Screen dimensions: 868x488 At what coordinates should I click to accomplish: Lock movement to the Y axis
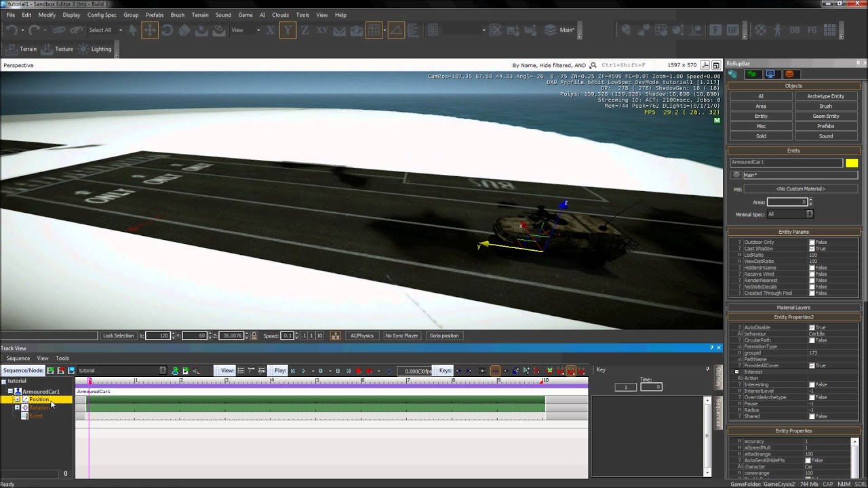pyautogui.click(x=288, y=30)
